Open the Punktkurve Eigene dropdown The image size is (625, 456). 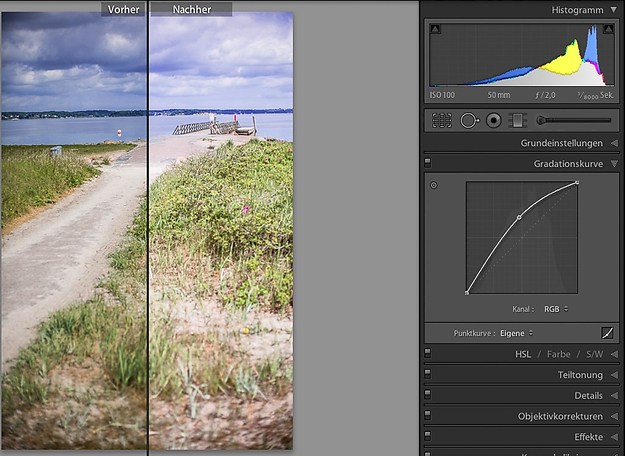coord(516,332)
